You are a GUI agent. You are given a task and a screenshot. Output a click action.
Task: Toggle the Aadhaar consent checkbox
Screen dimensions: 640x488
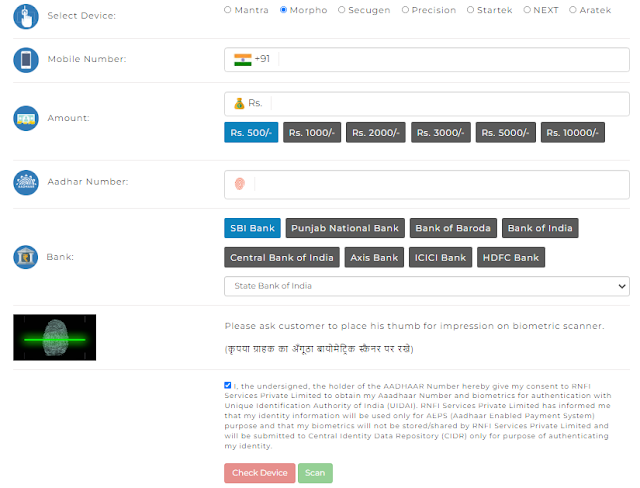click(228, 385)
